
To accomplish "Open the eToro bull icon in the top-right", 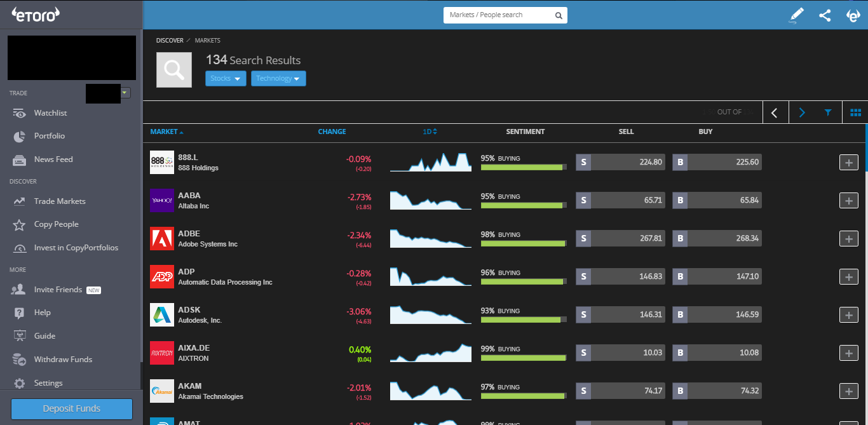I will (853, 15).
